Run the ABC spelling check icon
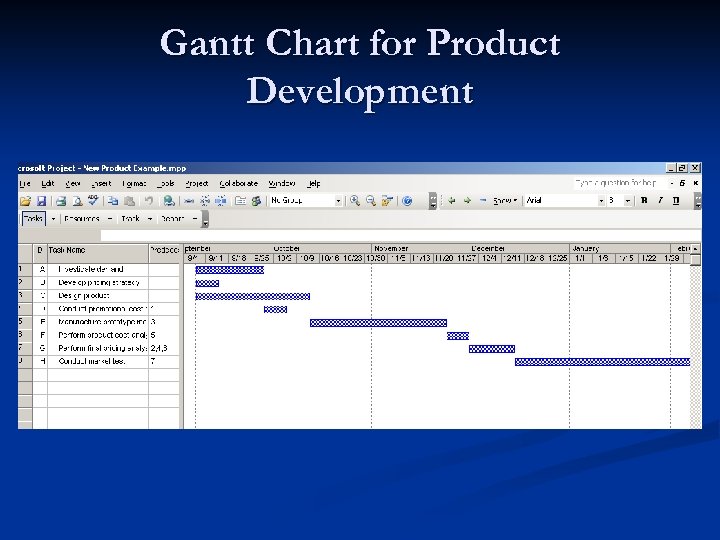Screen dimensions: 720x540 point(94,200)
